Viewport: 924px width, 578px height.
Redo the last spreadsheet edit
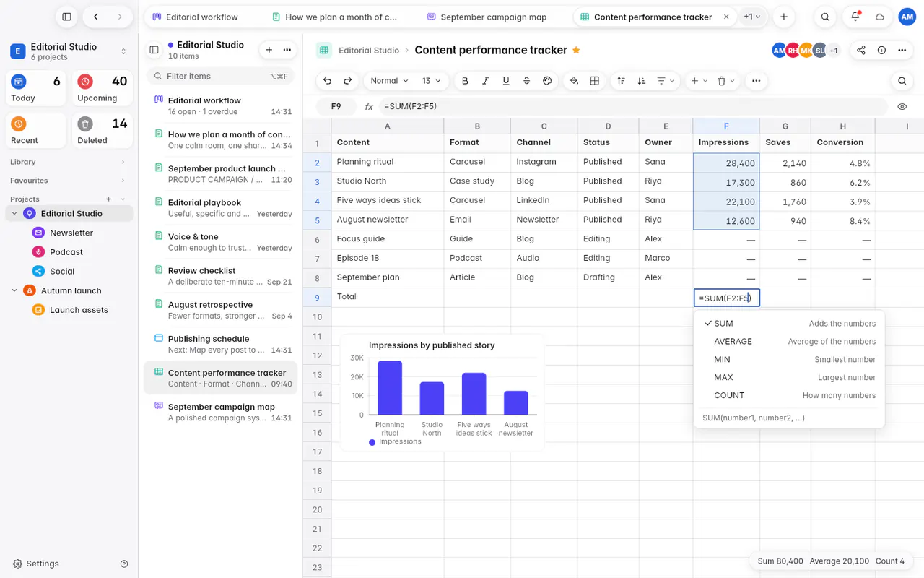pos(348,81)
